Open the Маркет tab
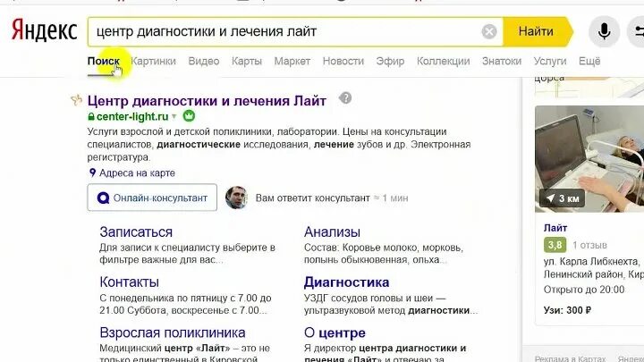644x362 pixels. [x=292, y=61]
